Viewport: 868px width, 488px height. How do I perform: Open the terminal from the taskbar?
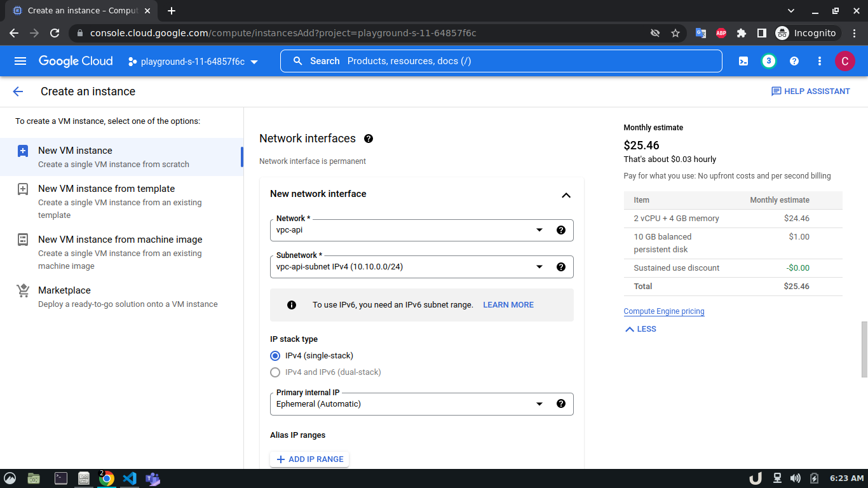(x=61, y=478)
